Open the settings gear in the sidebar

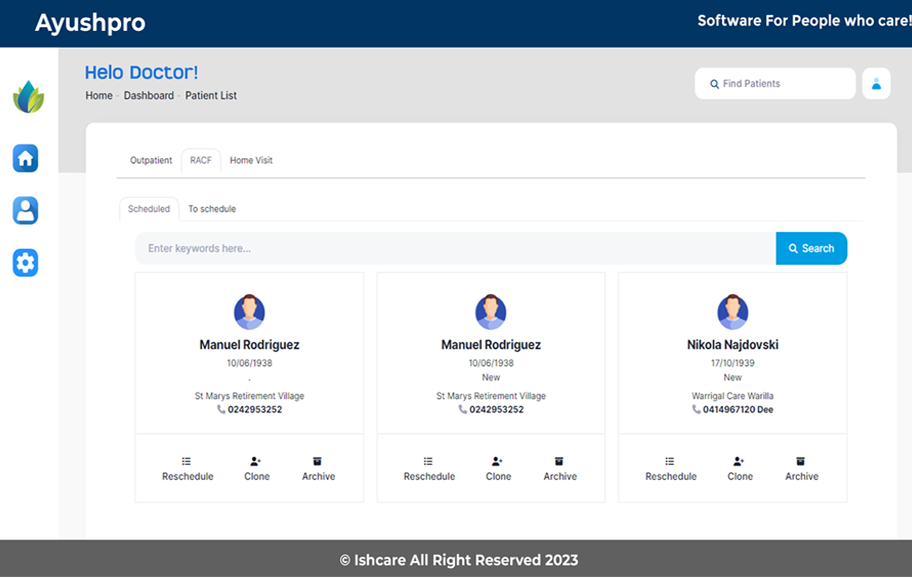tap(25, 263)
